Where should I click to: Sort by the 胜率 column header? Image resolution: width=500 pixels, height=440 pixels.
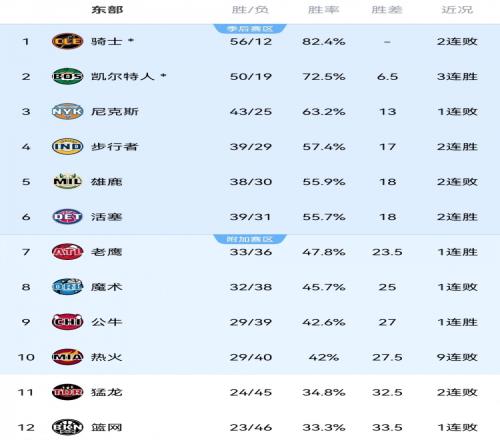coord(323,10)
